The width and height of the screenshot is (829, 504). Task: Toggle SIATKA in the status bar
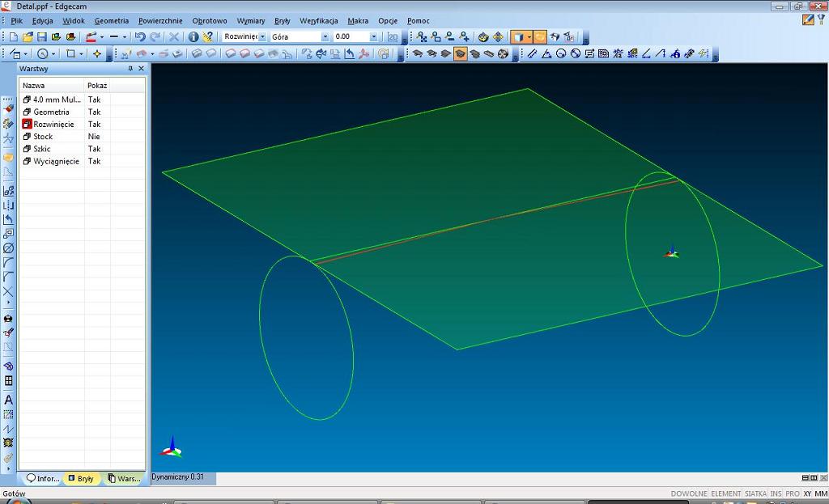pos(755,493)
